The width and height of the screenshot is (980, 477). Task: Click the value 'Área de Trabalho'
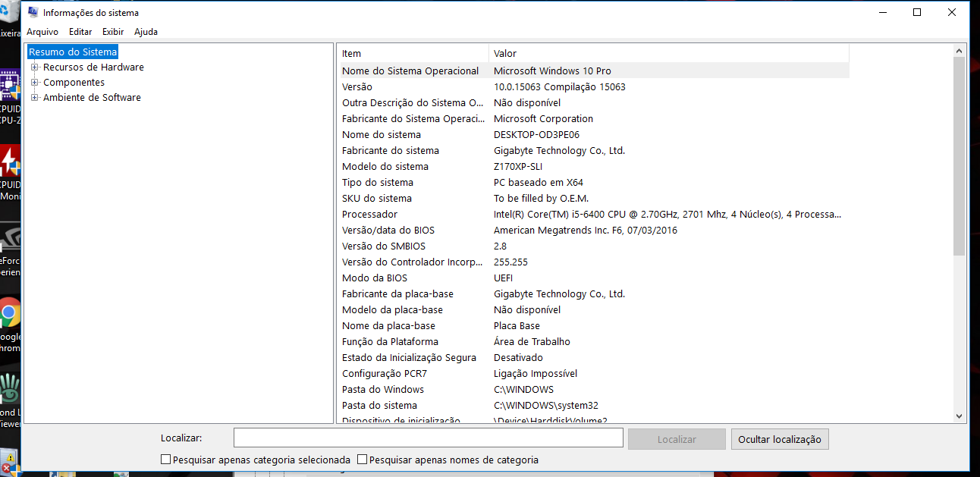click(532, 341)
